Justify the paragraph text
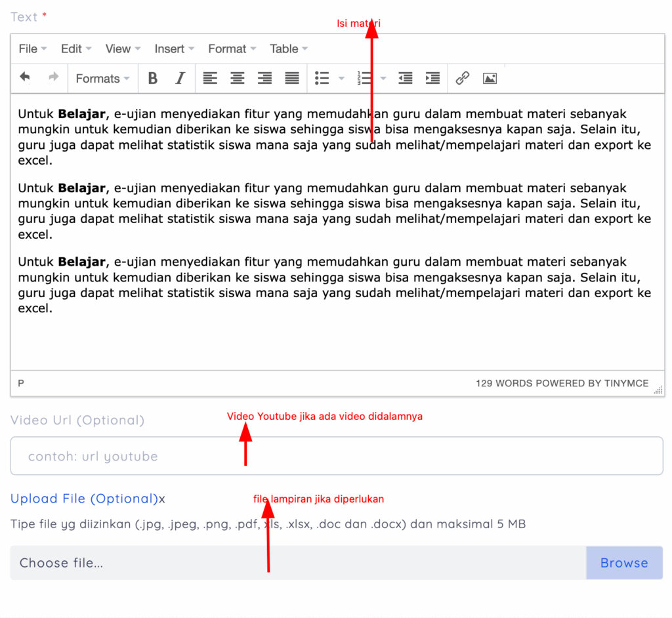This screenshot has height=618, width=672. coord(292,79)
